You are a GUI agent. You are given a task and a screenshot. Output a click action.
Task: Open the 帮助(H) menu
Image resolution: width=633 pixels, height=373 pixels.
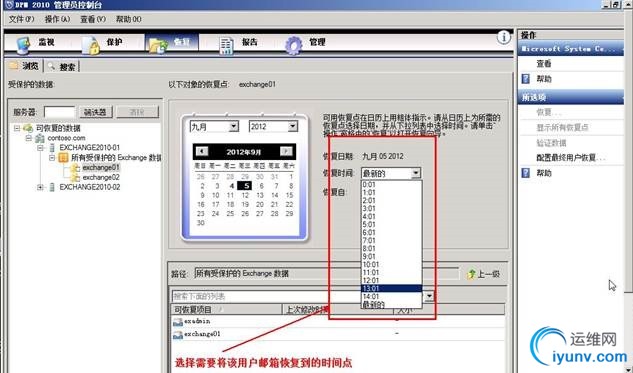coord(128,19)
